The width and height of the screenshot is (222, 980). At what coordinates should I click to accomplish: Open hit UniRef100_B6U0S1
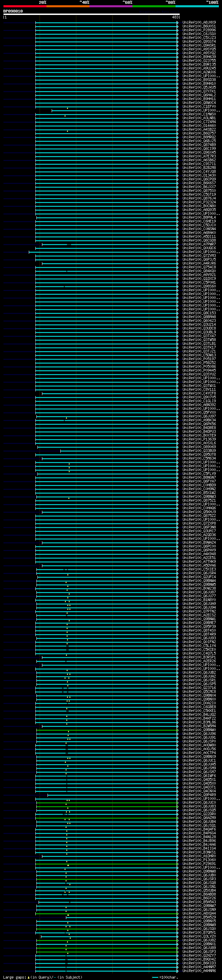coord(199,26)
